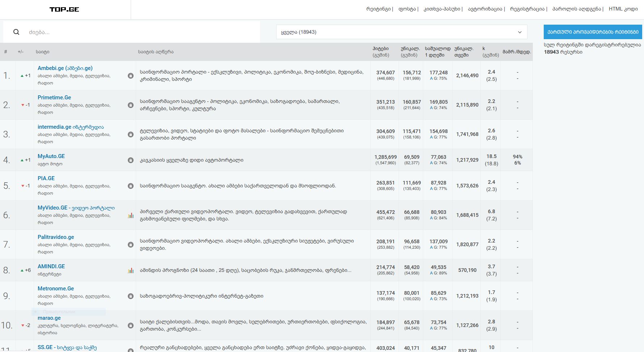Click the hits value 1,285,699 for MyAuto.GE
Viewport: 644px width, 352px height.
[x=386, y=157]
